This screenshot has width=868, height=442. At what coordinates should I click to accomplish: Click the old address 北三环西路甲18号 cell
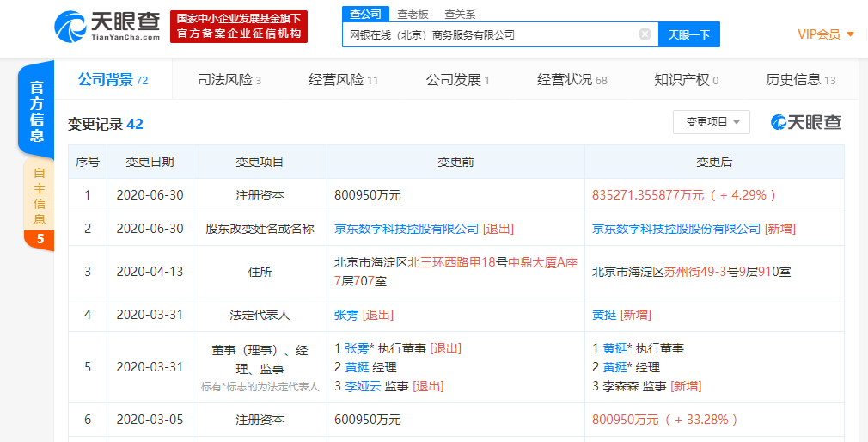coord(455,272)
